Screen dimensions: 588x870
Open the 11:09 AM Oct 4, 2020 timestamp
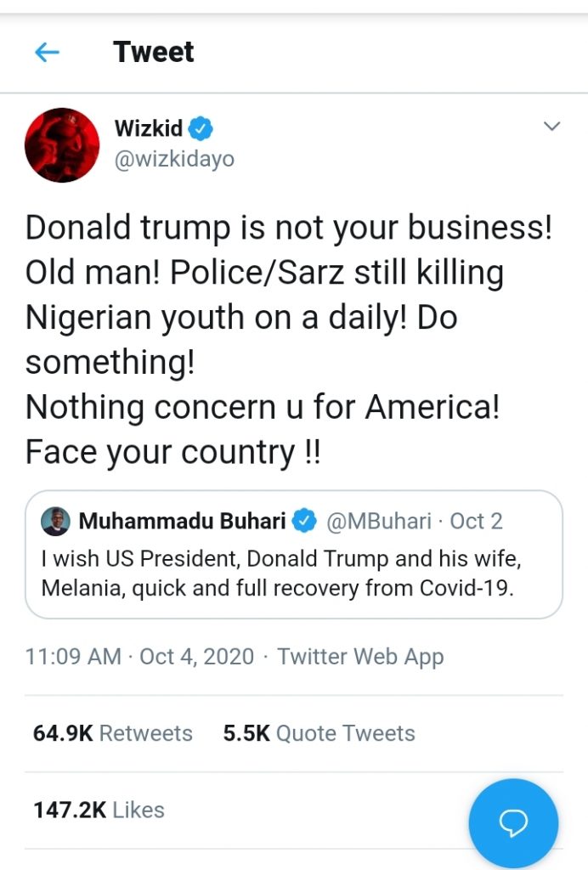pyautogui.click(x=139, y=657)
